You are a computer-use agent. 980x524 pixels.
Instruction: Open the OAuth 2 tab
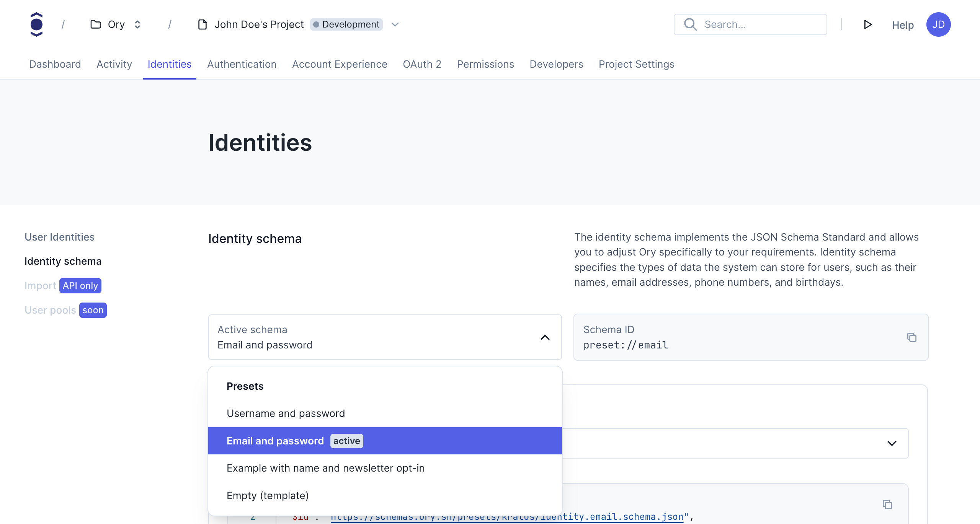tap(422, 64)
